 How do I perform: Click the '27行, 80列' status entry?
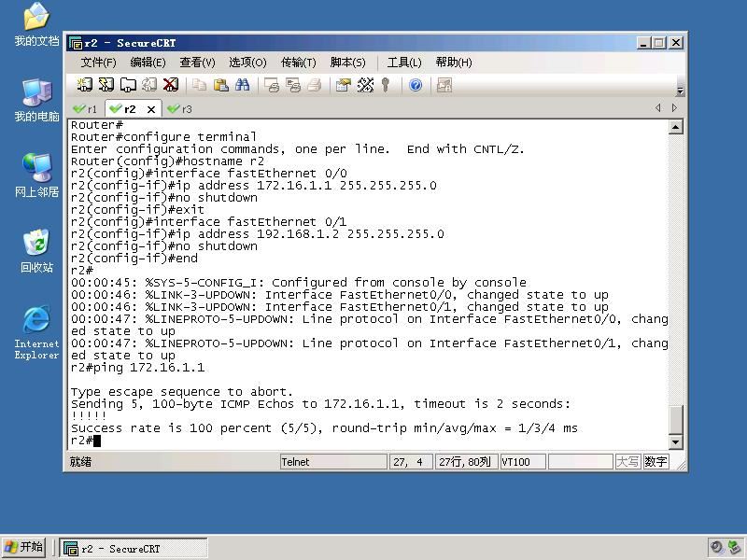tap(466, 462)
